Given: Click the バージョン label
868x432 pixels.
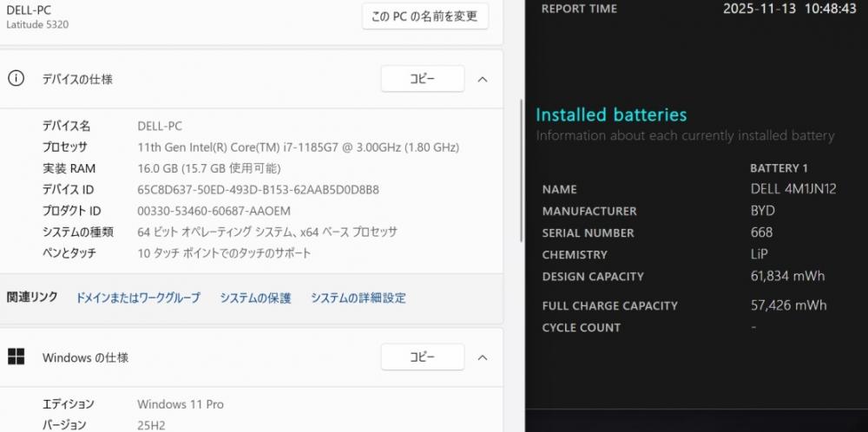Looking at the screenshot, I should pos(64,425).
